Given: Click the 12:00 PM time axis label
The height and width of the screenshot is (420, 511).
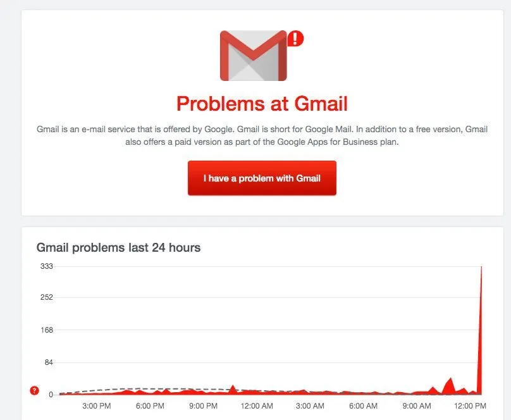Looking at the screenshot, I should [x=470, y=406].
